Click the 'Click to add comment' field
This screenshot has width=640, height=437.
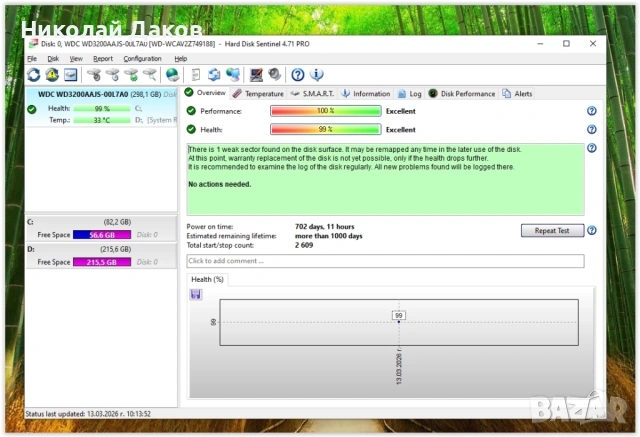coord(385,261)
